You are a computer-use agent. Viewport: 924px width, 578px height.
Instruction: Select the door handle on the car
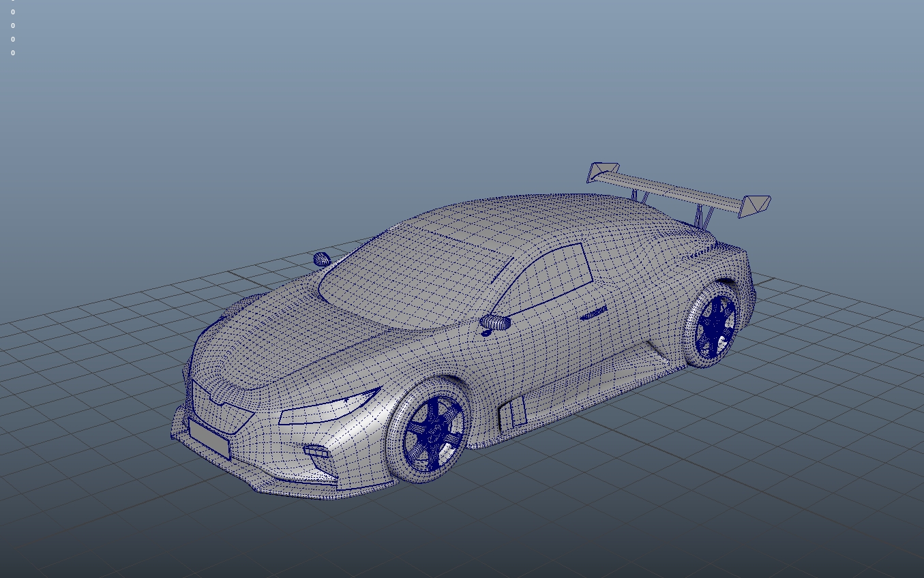pos(594,313)
